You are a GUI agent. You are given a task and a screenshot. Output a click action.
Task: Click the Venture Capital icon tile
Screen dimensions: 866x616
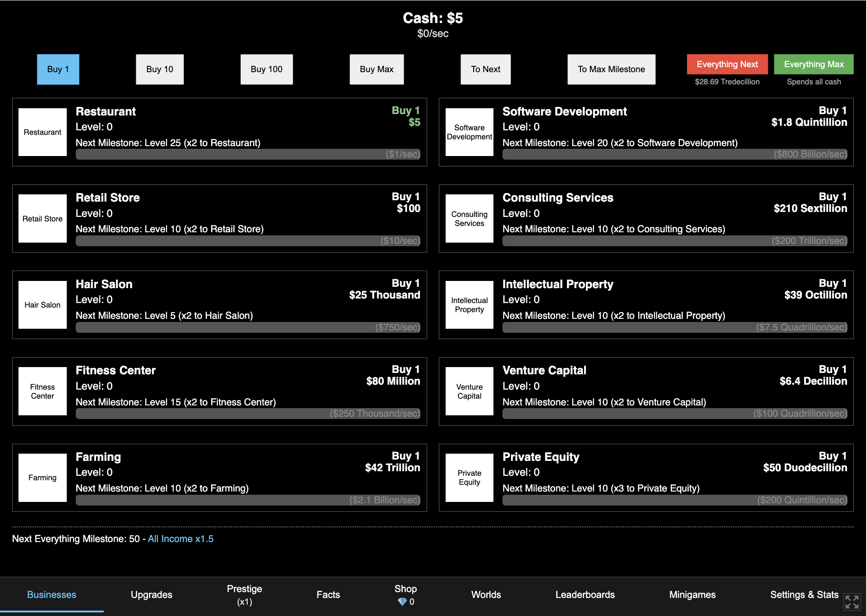click(470, 391)
